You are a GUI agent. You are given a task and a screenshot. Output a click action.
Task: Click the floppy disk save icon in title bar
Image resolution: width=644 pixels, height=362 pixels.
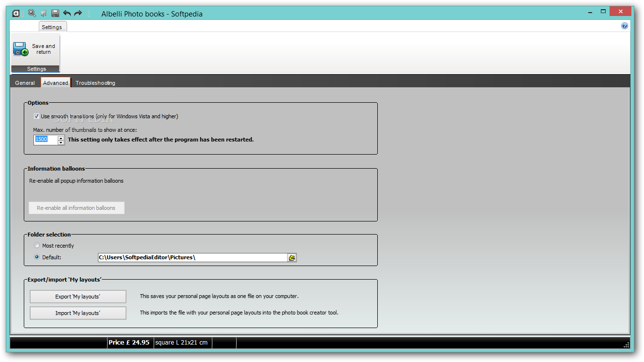pos(55,13)
